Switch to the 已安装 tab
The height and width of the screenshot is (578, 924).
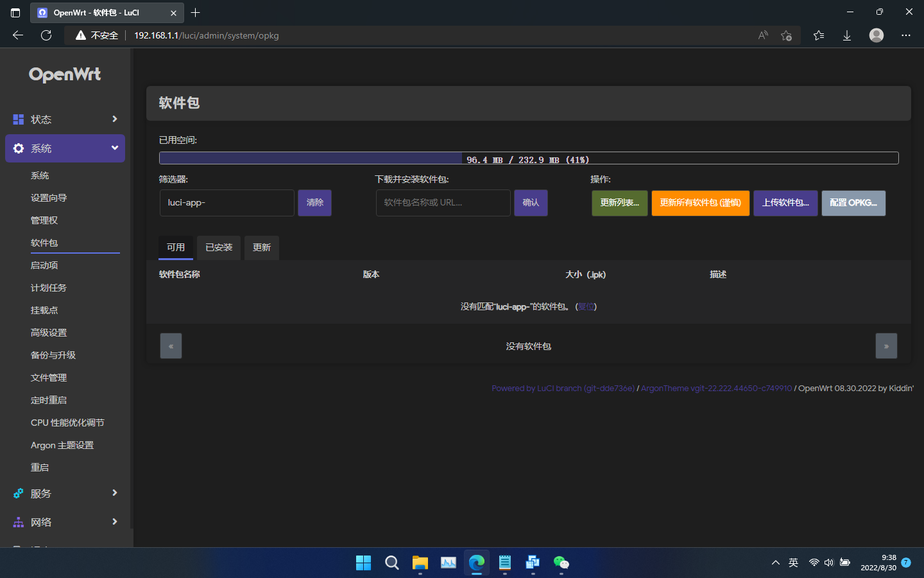219,247
